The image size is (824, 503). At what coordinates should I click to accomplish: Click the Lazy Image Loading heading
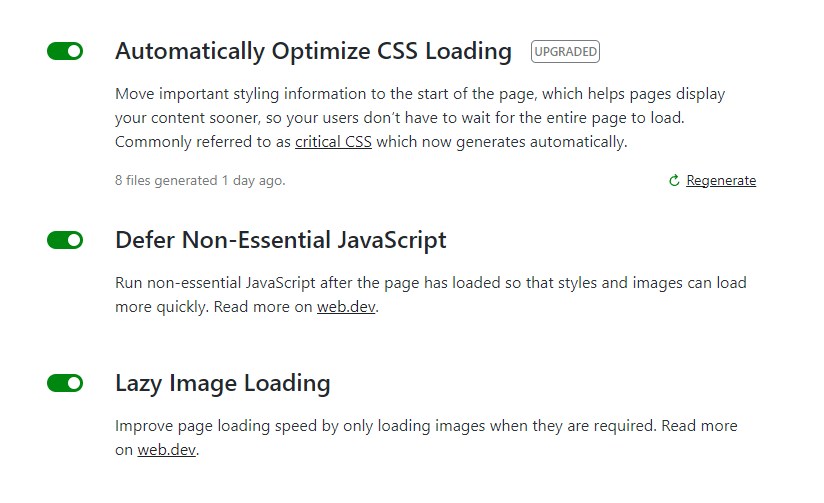223,383
